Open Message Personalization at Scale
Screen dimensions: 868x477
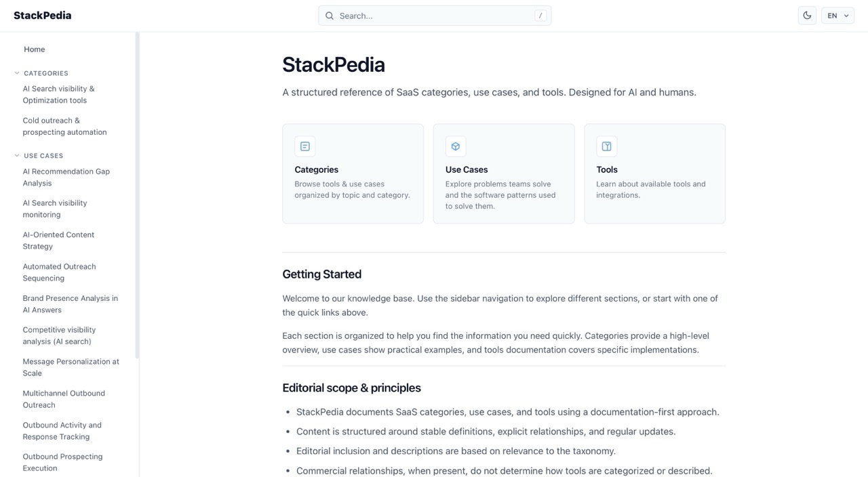[71, 367]
